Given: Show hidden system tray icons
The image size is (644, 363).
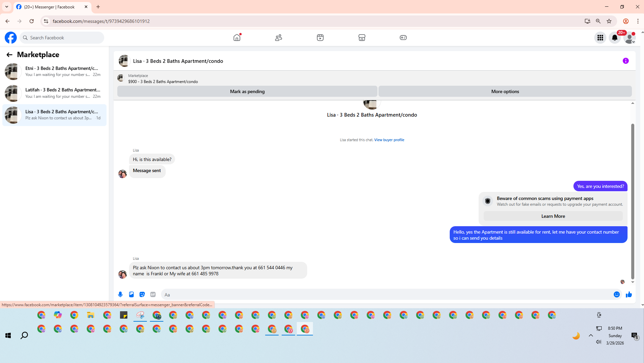Looking at the screenshot, I should pyautogui.click(x=591, y=335).
